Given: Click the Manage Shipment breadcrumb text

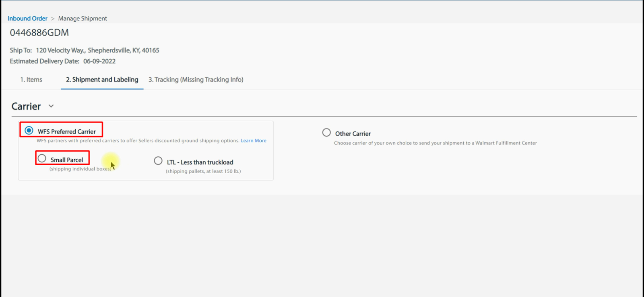Looking at the screenshot, I should pos(83,19).
